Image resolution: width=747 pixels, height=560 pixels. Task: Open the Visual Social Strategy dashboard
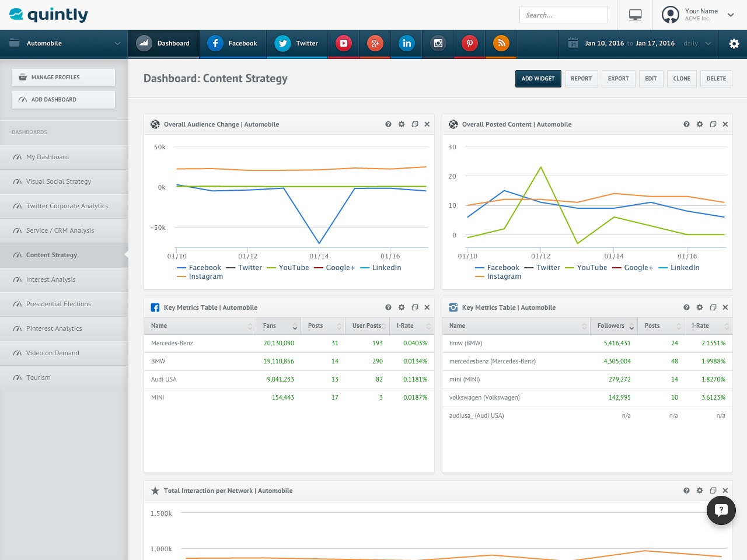point(64,181)
